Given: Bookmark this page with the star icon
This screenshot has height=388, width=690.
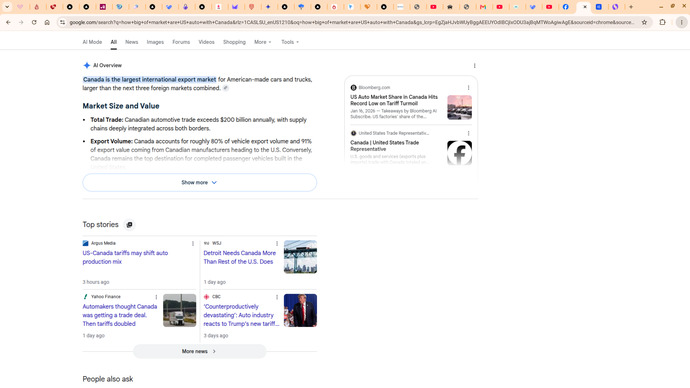Looking at the screenshot, I should pyautogui.click(x=644, y=22).
